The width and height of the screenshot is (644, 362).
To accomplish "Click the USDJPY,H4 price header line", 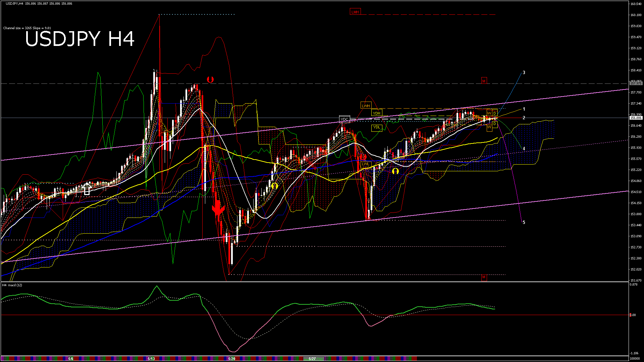I will pos(39,4).
